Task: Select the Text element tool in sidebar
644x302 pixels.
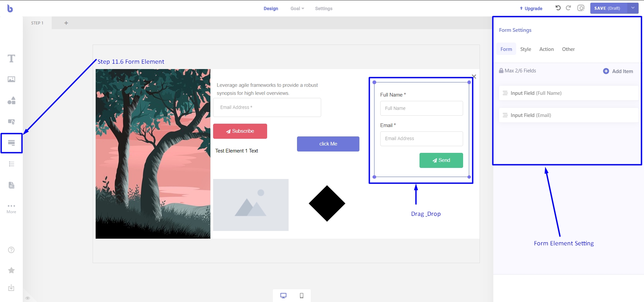Action: [x=11, y=59]
